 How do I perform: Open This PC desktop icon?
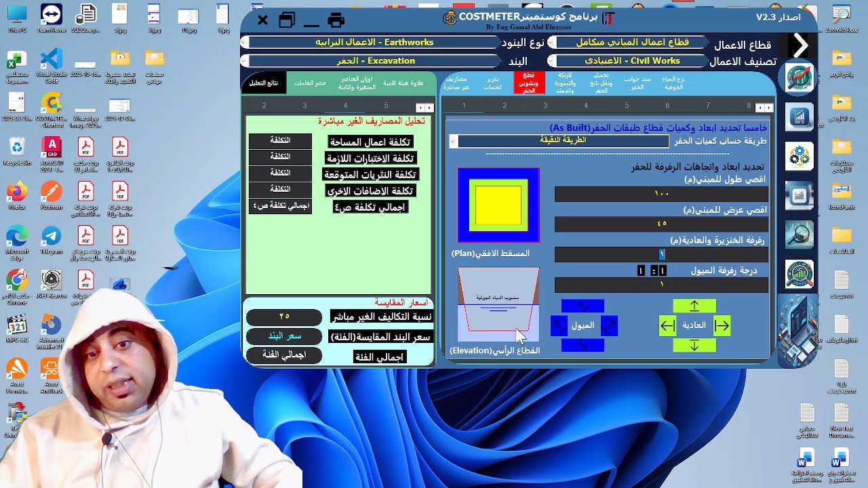tap(16, 18)
